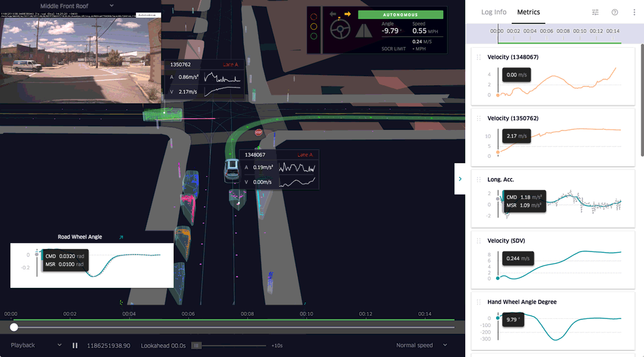This screenshot has width=644, height=357.
Task: Open the three-dot overflow menu
Action: tap(634, 12)
